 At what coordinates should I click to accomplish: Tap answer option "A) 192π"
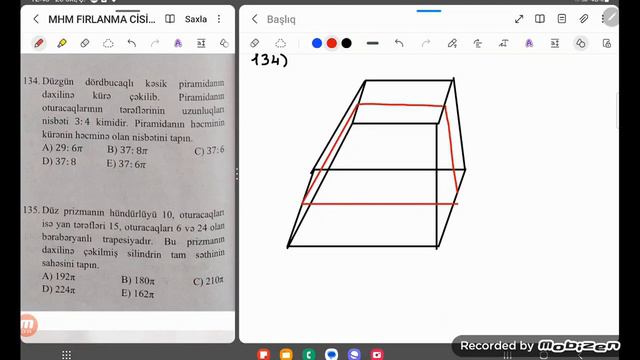(59, 276)
